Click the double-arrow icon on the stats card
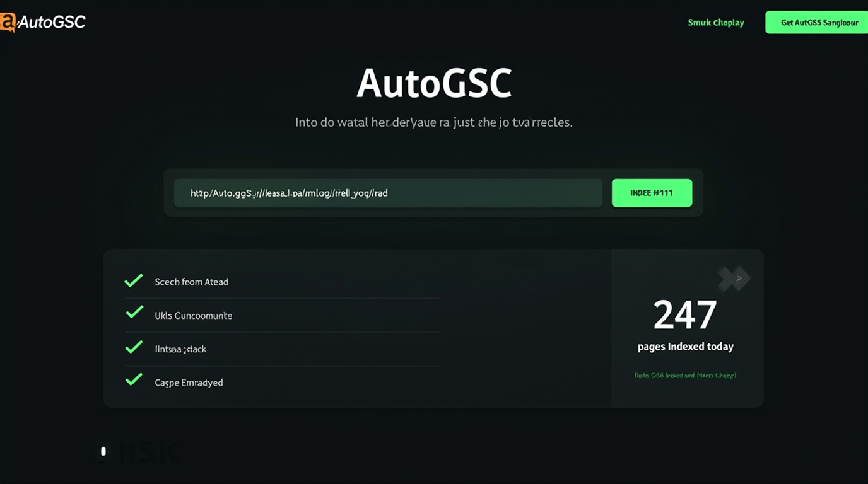Image resolution: width=868 pixels, height=484 pixels. point(734,278)
